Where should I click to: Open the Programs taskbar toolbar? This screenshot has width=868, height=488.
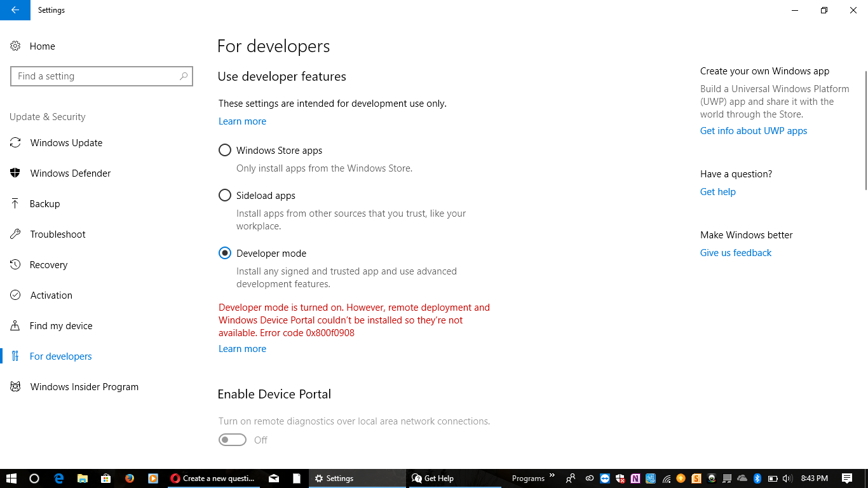tap(528, 478)
